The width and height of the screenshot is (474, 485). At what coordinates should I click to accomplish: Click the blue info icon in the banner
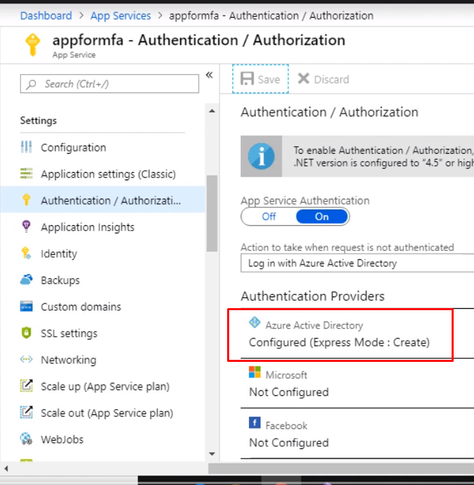pos(261,156)
